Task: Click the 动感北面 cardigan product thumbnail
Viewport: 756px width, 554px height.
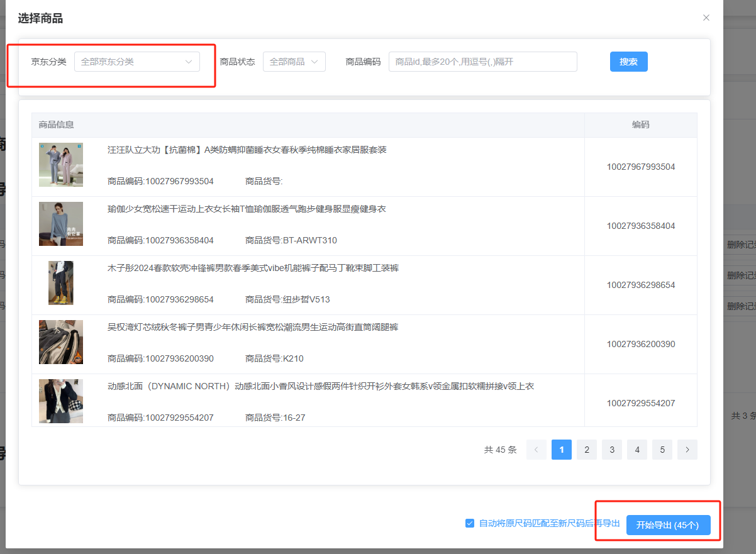Action: 61,401
